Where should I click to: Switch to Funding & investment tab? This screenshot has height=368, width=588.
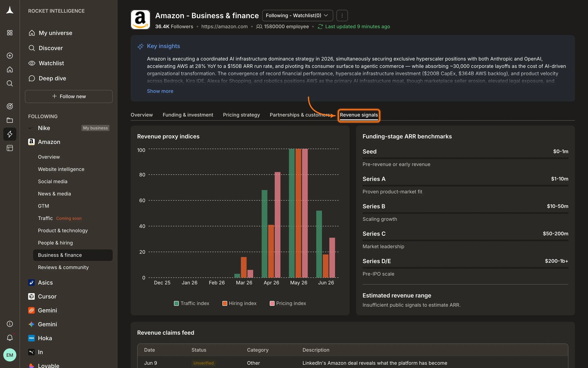[x=188, y=115]
